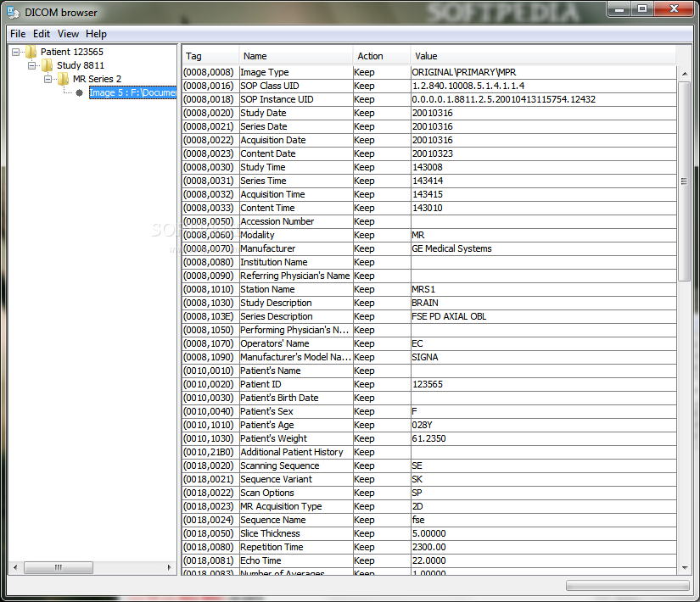Viewport: 700px width, 602px height.
Task: Click the Keep action for Echo Time
Action: pos(382,560)
